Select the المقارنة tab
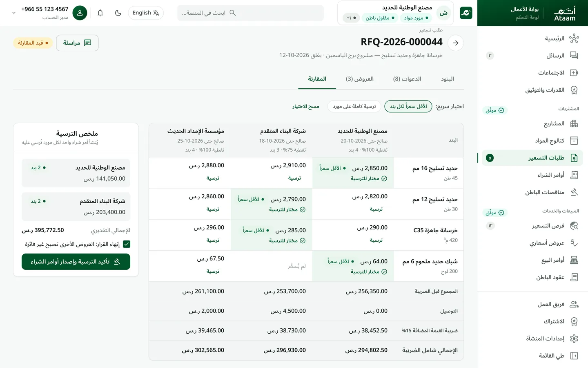Image resolution: width=588 pixels, height=368 pixels. click(x=317, y=79)
